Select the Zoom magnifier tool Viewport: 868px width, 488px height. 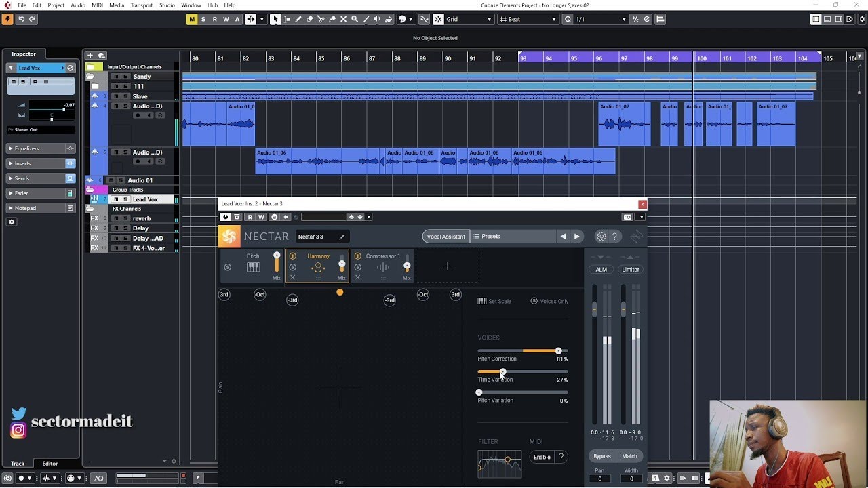click(354, 19)
